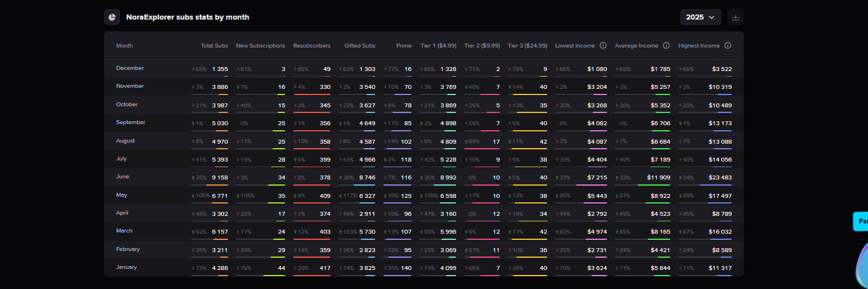The width and height of the screenshot is (868, 289).
Task: Click June gifted subs value 8 746
Action: (367, 178)
